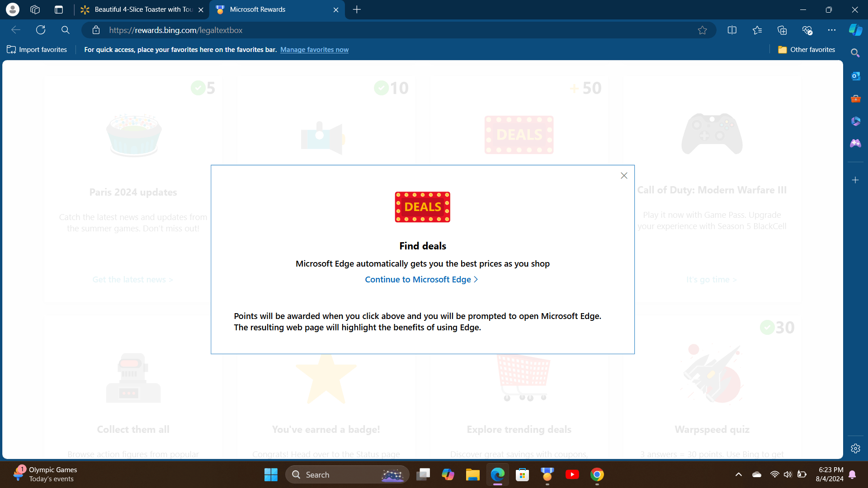
Task: Open Browser Essentials from the toolbar
Action: click(807, 30)
